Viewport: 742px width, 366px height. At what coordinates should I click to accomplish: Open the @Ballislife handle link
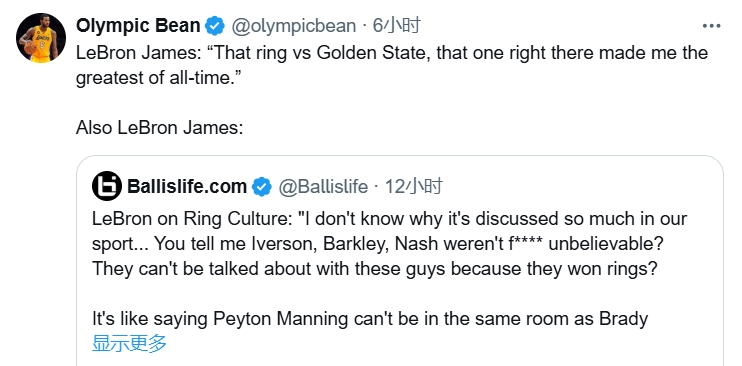pos(323,187)
